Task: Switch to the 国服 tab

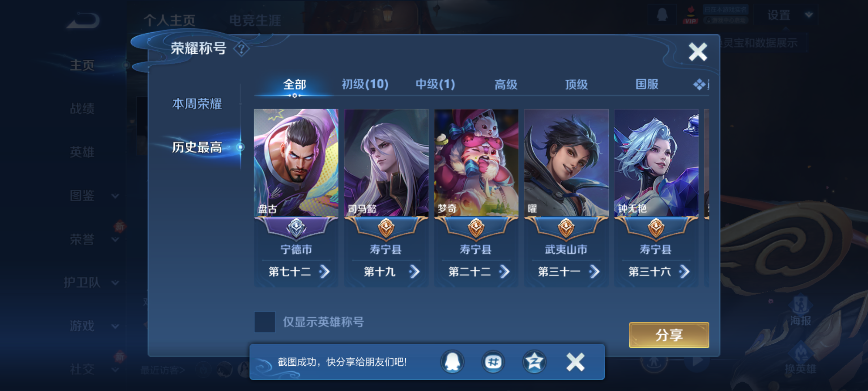Action: coord(647,84)
